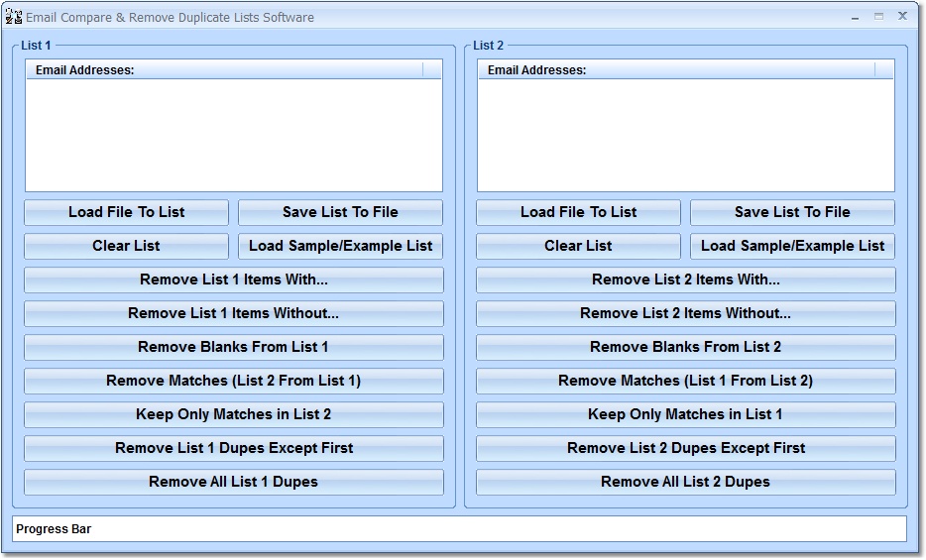Remove Blanks From List 1
926x560 pixels.
pyautogui.click(x=234, y=347)
